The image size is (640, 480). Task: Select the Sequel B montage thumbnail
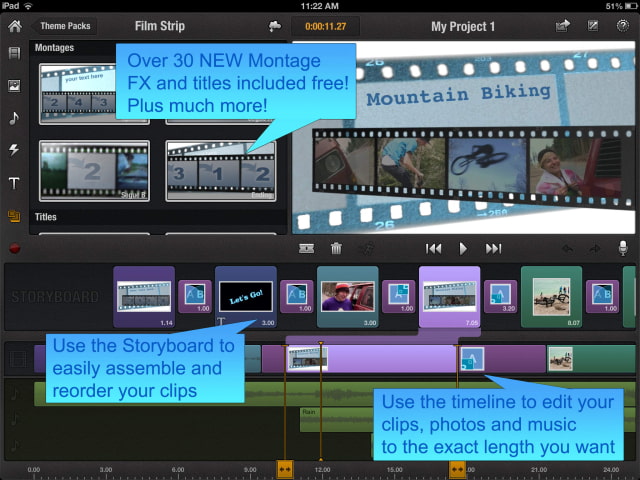94,171
